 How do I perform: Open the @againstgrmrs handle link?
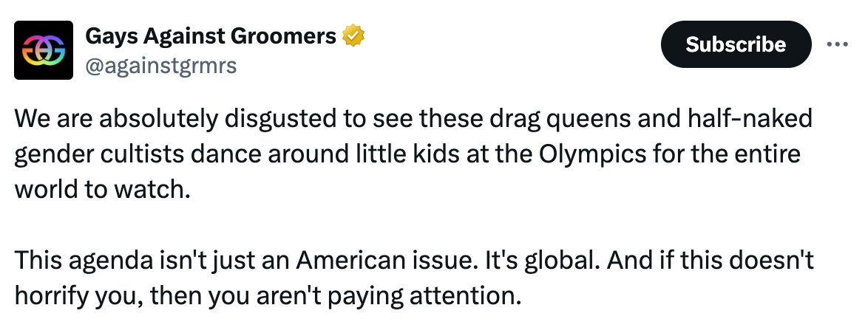coord(161,66)
